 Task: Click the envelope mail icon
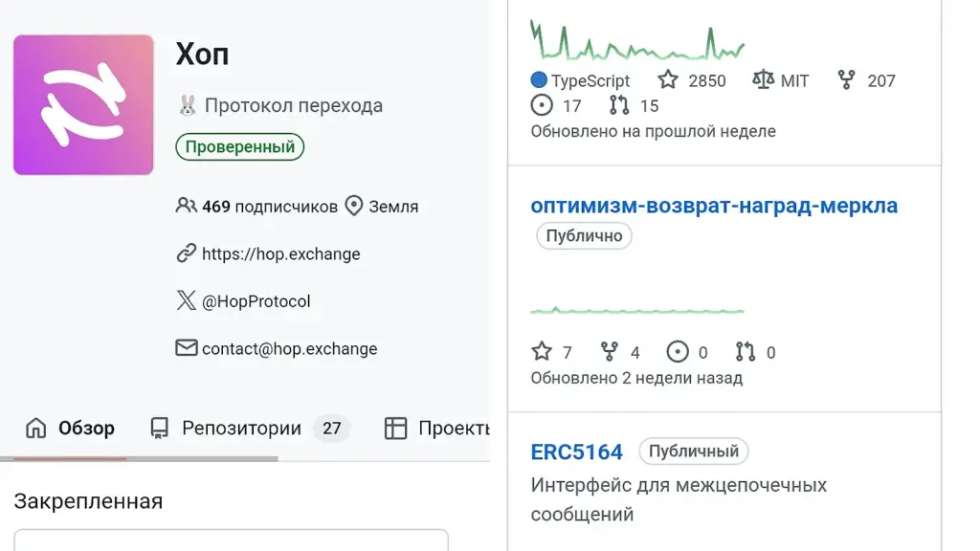point(187,347)
